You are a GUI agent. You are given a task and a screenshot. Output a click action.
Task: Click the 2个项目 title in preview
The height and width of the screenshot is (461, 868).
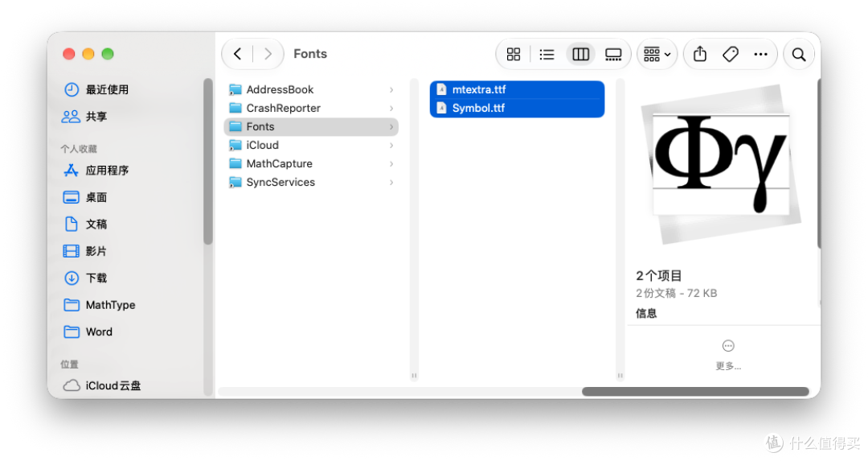pos(659,276)
